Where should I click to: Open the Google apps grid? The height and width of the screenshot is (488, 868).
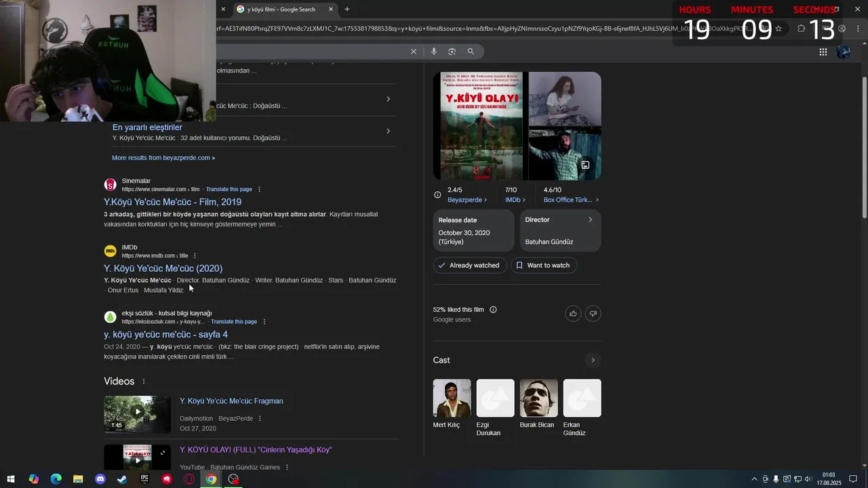pyautogui.click(x=823, y=52)
